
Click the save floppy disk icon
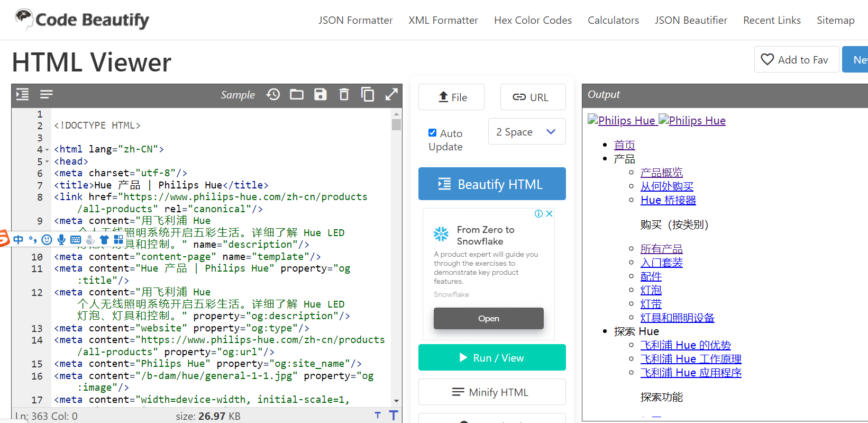tap(321, 95)
